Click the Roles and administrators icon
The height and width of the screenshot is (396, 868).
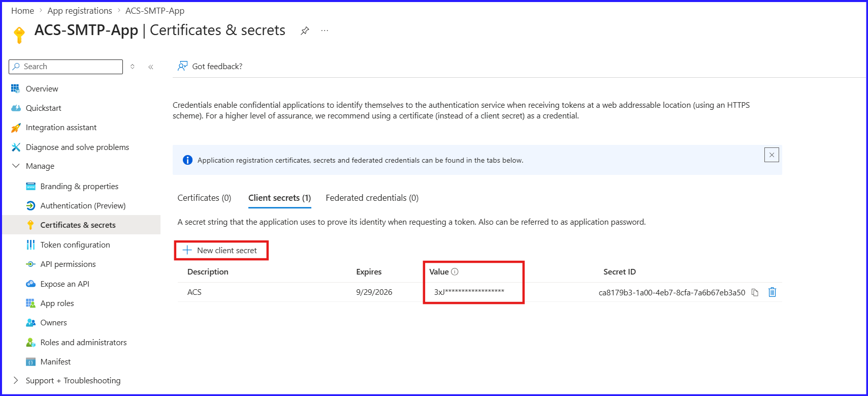coord(30,343)
